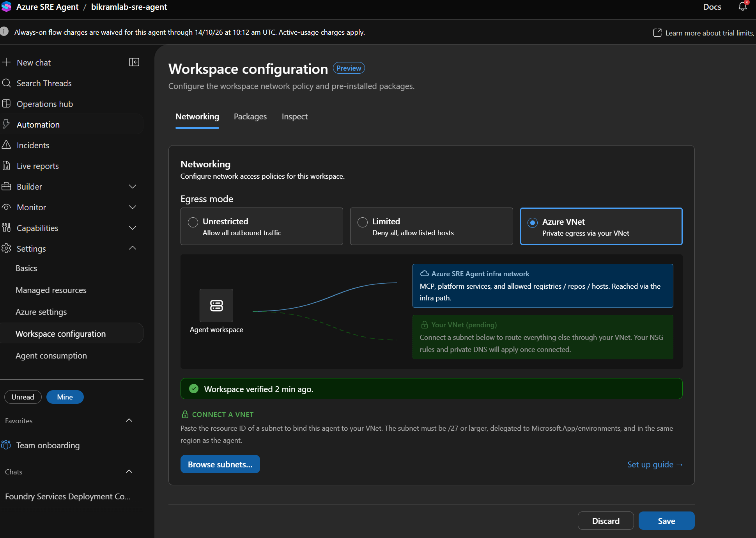
Task: Click the Live reports document icon
Action: click(6, 166)
